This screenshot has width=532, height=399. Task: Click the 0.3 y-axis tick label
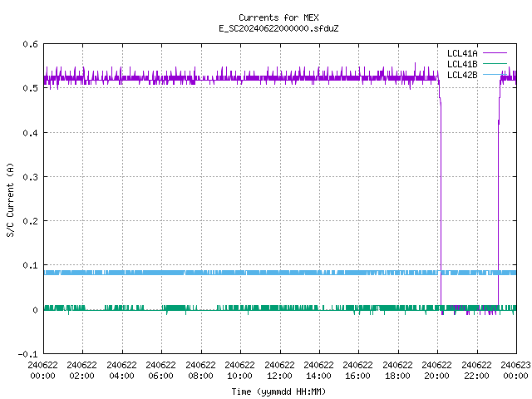pyautogui.click(x=30, y=177)
